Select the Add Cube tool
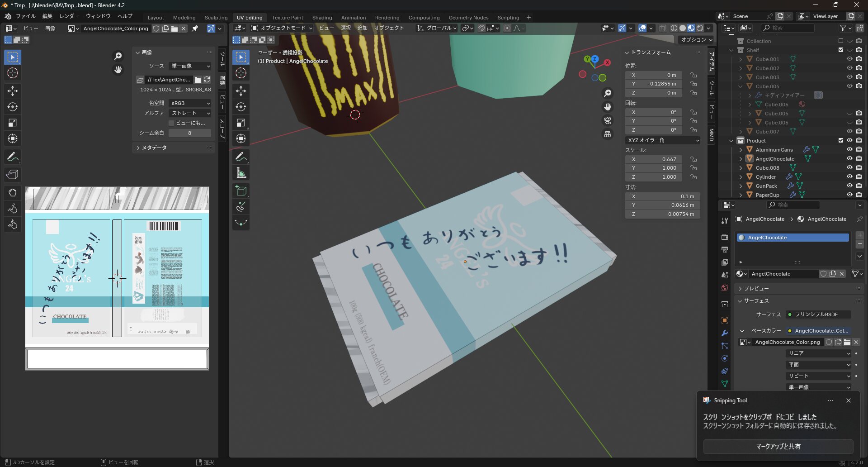Image resolution: width=868 pixels, height=467 pixels. coord(241,191)
